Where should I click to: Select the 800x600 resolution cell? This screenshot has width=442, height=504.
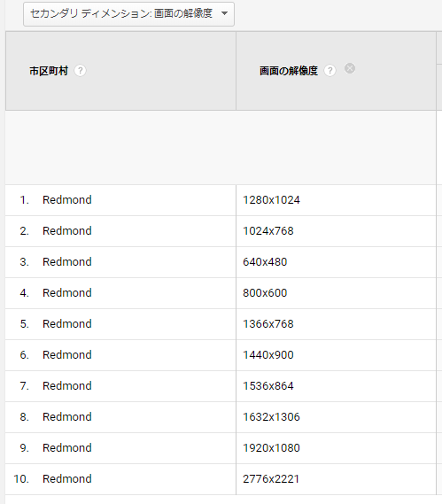[336, 293]
